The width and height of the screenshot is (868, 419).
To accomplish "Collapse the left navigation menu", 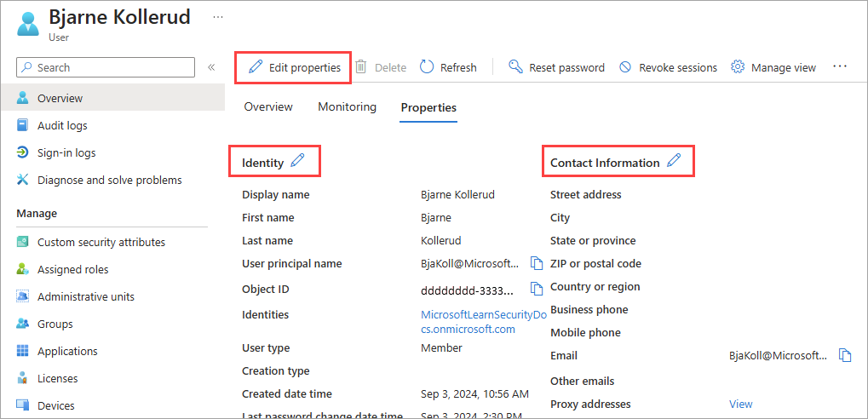I will [211, 67].
